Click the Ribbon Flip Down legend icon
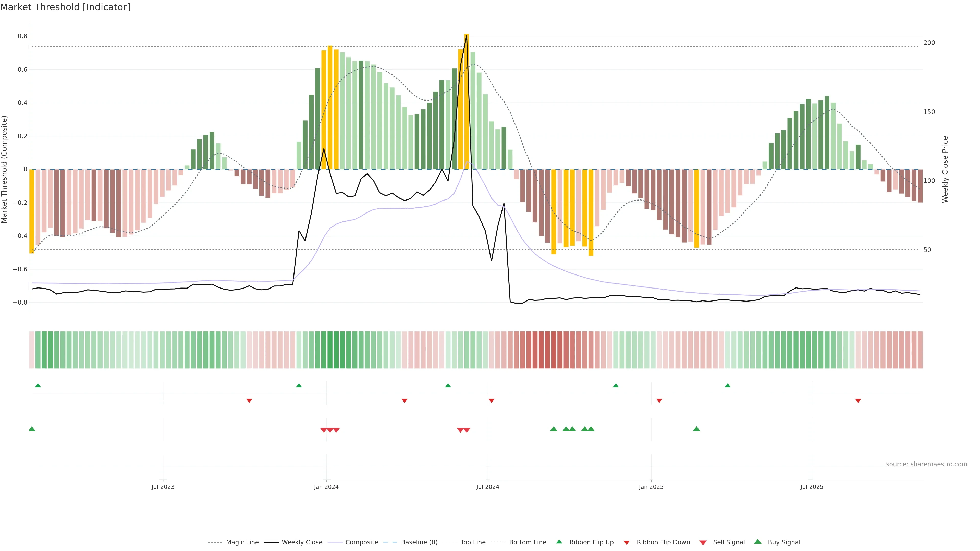This screenshot has width=980, height=551. click(x=627, y=543)
